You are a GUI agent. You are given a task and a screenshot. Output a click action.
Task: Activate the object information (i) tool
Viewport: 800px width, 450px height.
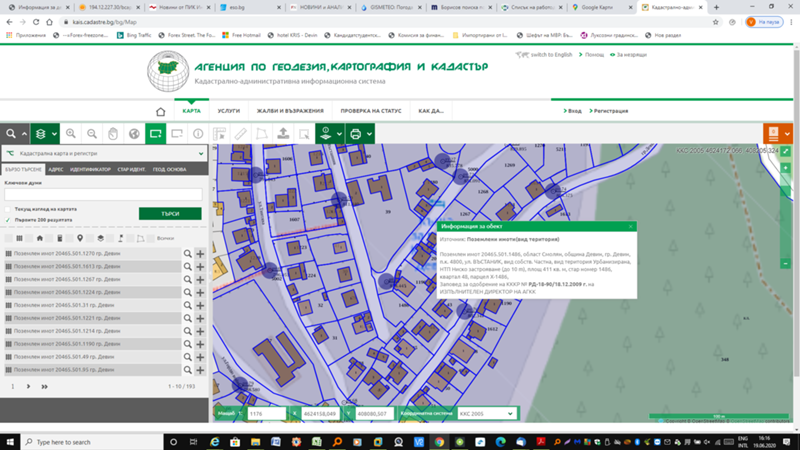pos(198,133)
